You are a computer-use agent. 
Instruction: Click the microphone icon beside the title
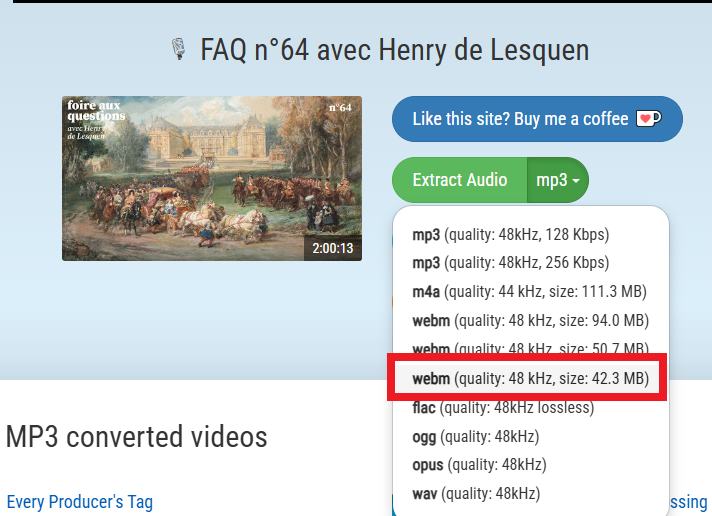179,49
